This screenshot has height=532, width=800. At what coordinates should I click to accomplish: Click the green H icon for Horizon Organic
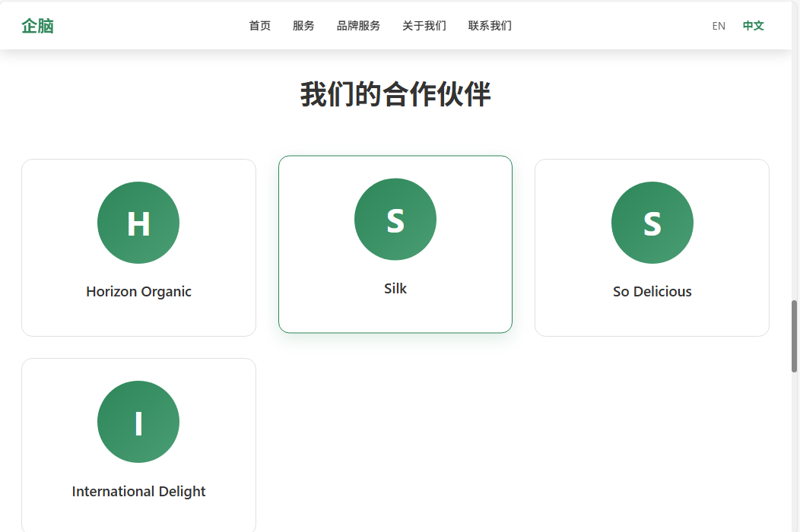point(138,223)
